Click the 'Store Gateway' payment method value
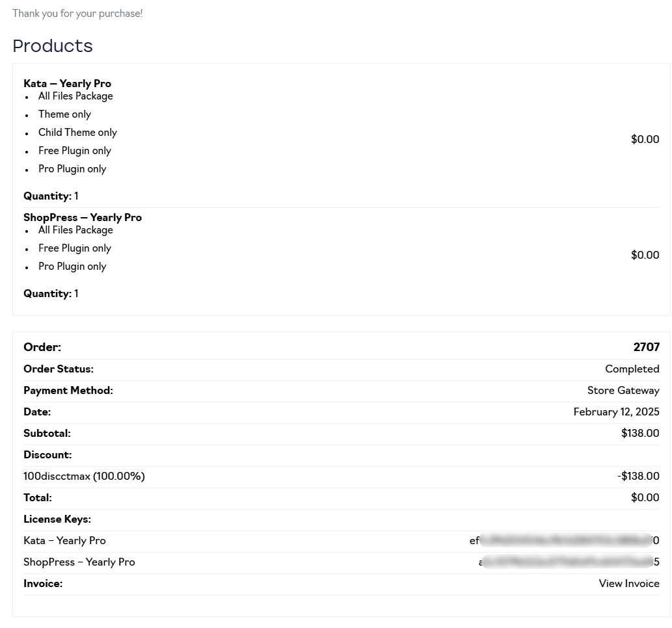Screen dimensions: 672x628 (x=623, y=390)
